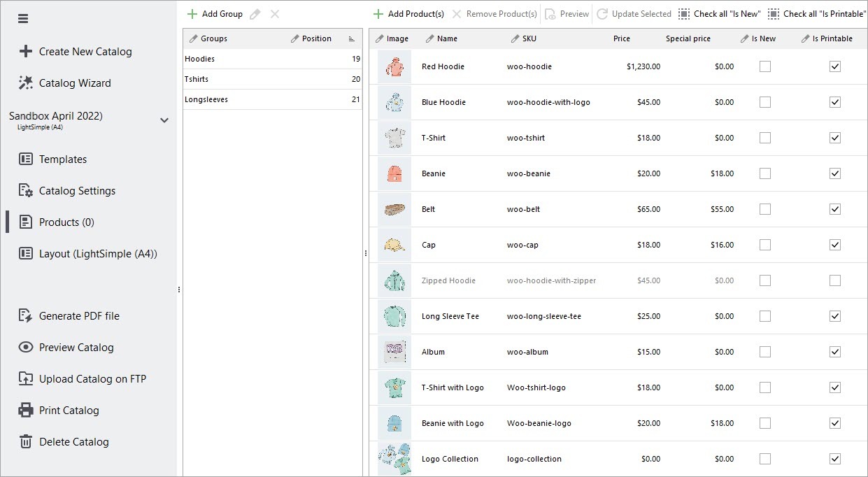
Task: Click Check all "Is New" button
Action: [x=719, y=14]
